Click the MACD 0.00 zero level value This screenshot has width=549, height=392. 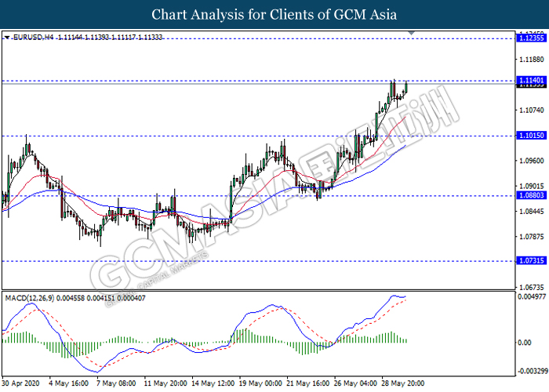click(x=525, y=343)
